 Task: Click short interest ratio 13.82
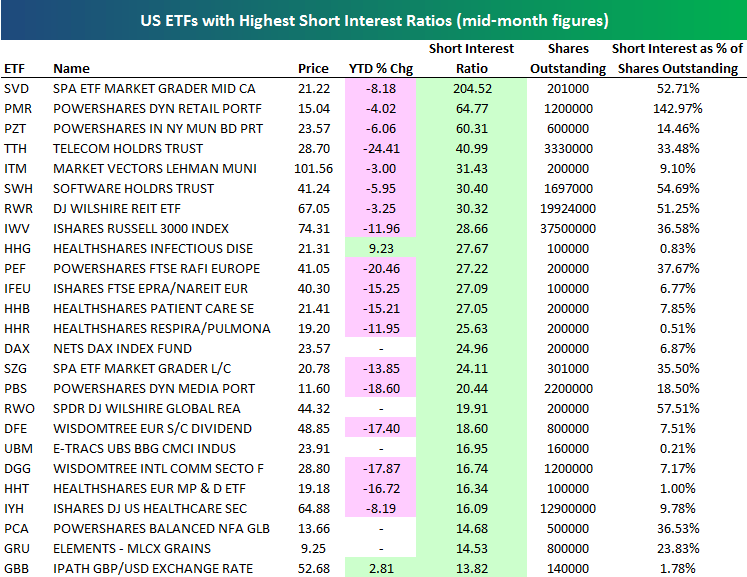pos(472,569)
